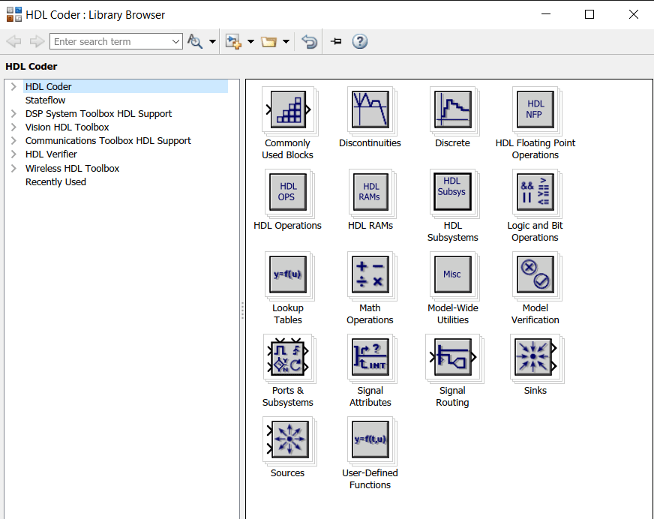The image size is (654, 519).
Task: Open the Sources library icon
Action: [x=288, y=439]
